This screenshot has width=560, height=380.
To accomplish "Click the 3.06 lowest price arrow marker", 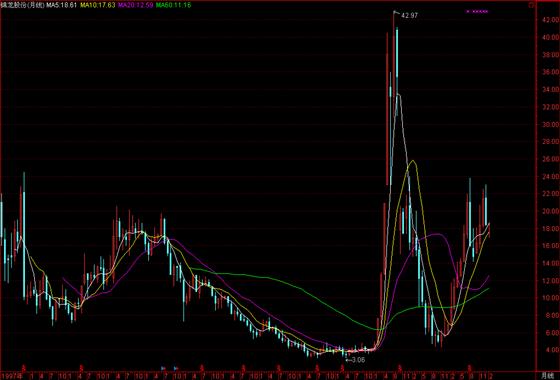I will (x=355, y=360).
